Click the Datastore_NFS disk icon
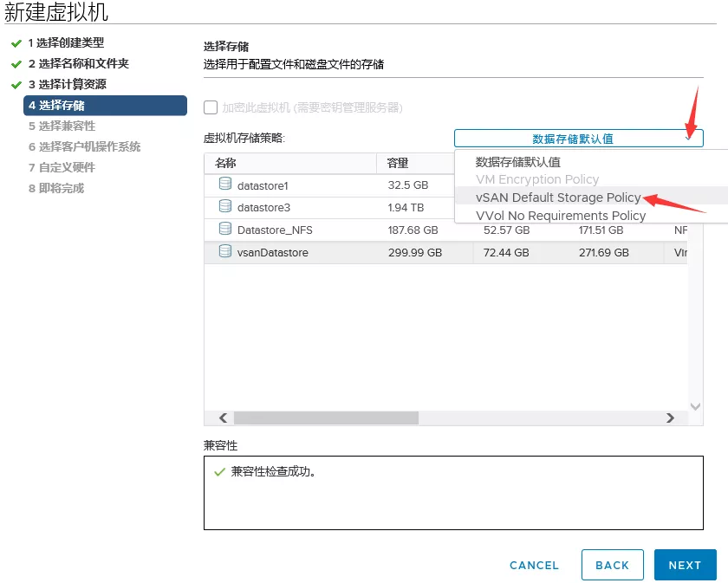 (225, 230)
